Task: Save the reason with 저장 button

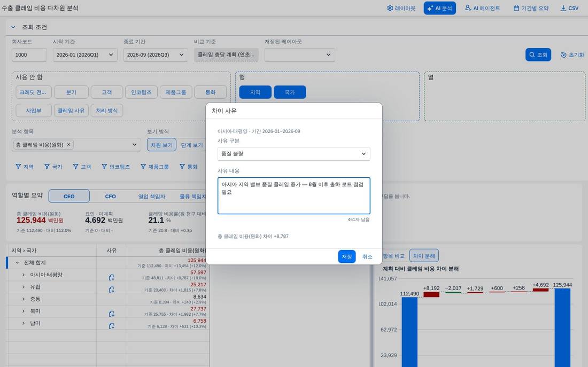Action: (x=346, y=256)
